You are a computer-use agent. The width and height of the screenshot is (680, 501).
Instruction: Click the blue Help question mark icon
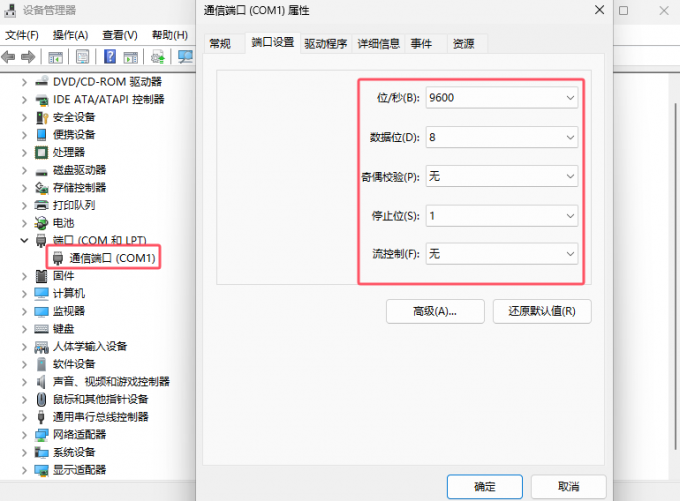[x=110, y=56]
